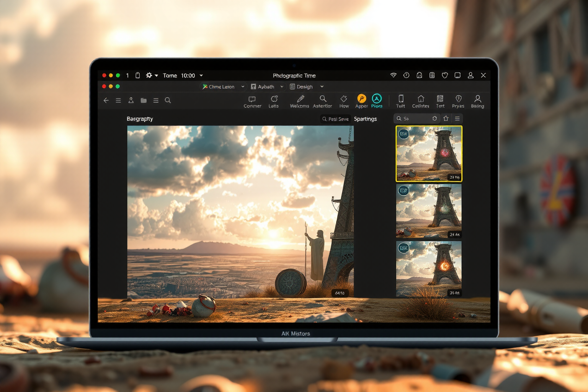Open the Tort grid panel icon
Screen dimensions: 588x392
pos(440,101)
